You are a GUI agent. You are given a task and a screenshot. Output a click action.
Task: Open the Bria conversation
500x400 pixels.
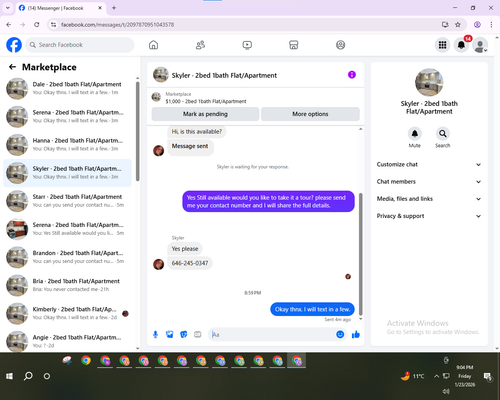click(67, 286)
